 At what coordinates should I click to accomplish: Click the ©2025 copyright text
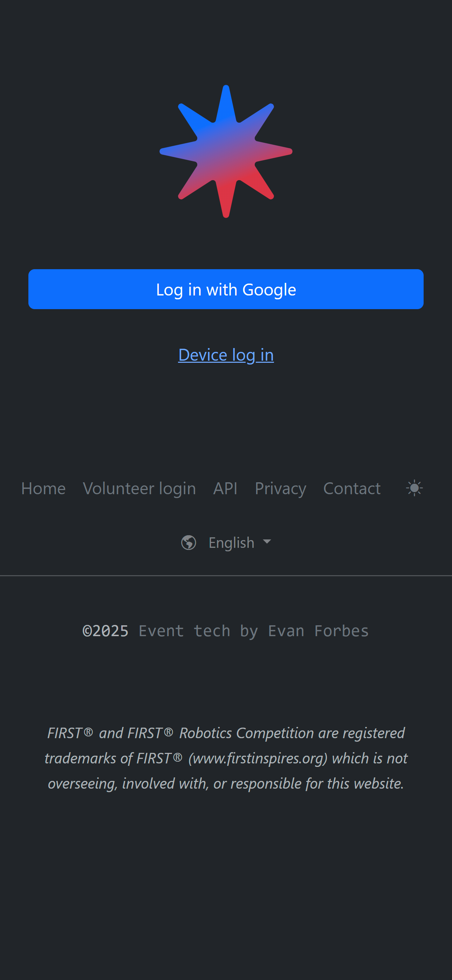pos(105,631)
